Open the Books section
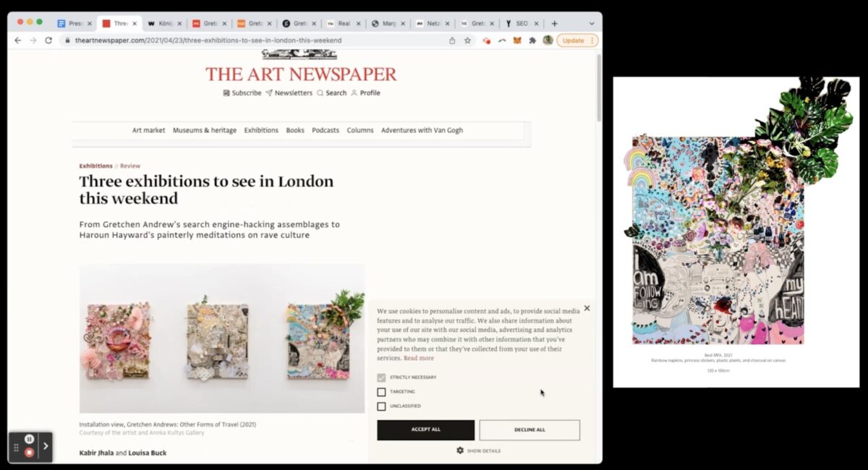 pos(295,130)
